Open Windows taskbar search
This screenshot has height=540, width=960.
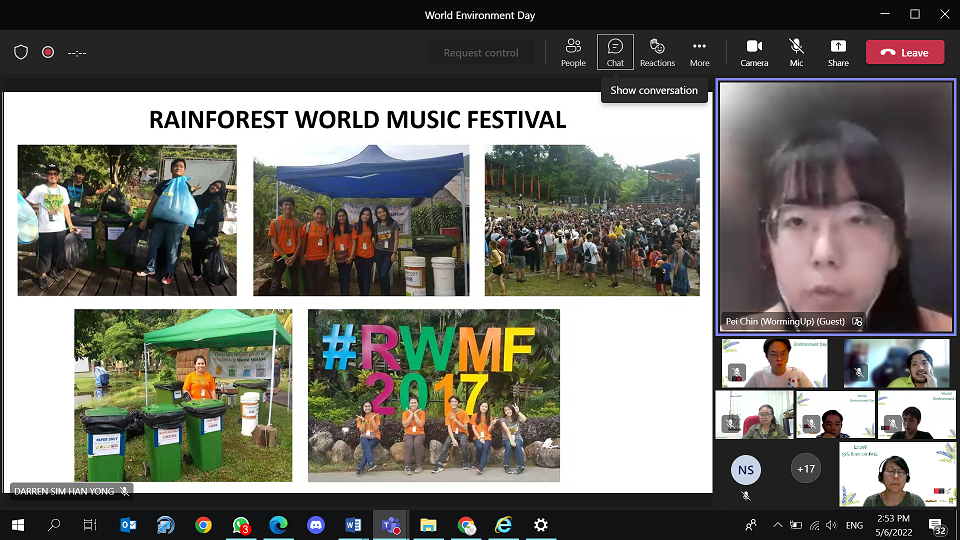54,525
